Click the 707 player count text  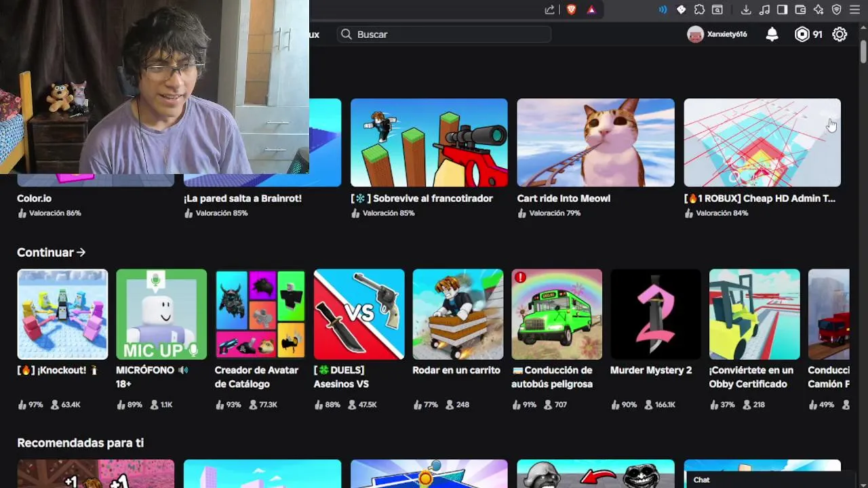[561, 405]
